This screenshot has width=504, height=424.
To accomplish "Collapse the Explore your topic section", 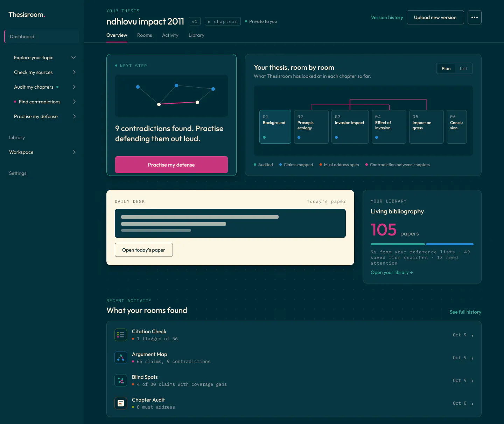I will (73, 57).
